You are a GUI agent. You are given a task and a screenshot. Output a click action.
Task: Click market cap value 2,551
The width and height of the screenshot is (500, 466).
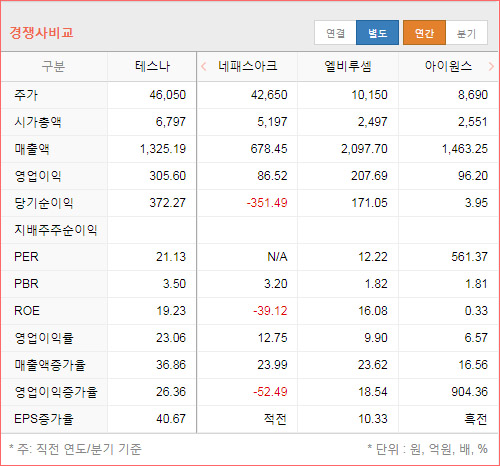click(x=473, y=122)
